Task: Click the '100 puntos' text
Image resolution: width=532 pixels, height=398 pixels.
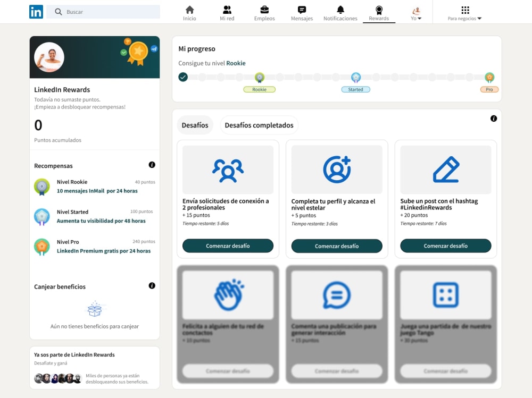Action: point(142,211)
